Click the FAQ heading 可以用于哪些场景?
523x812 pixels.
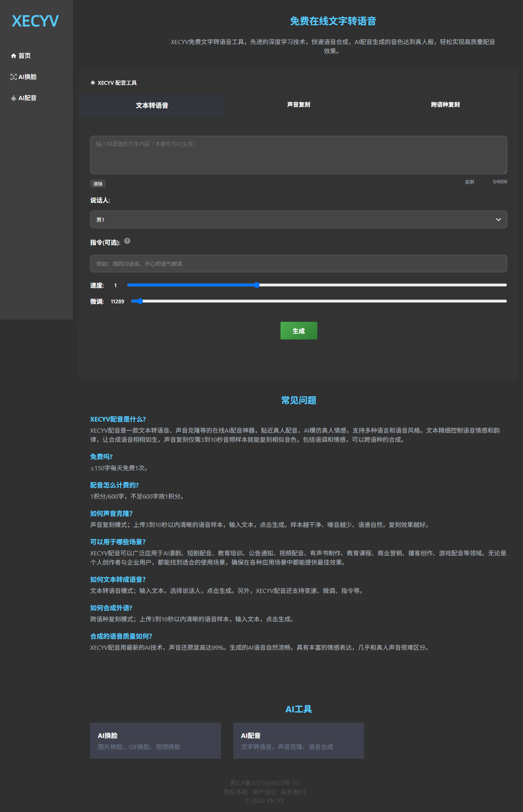(118, 542)
